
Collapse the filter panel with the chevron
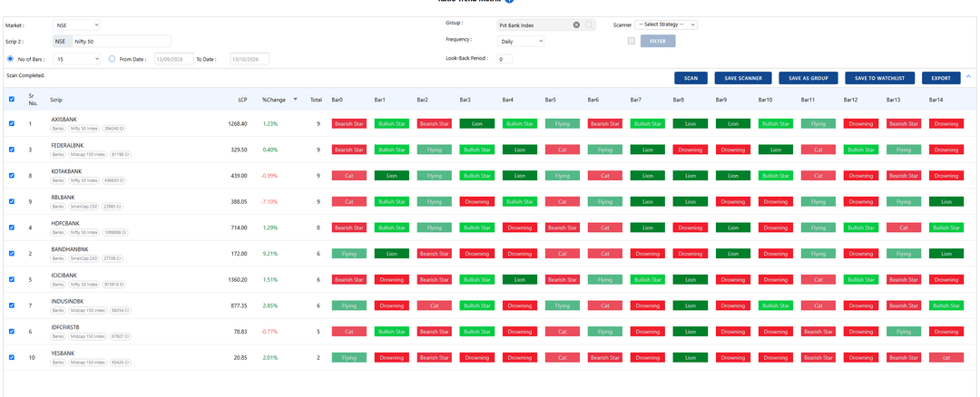(968, 77)
